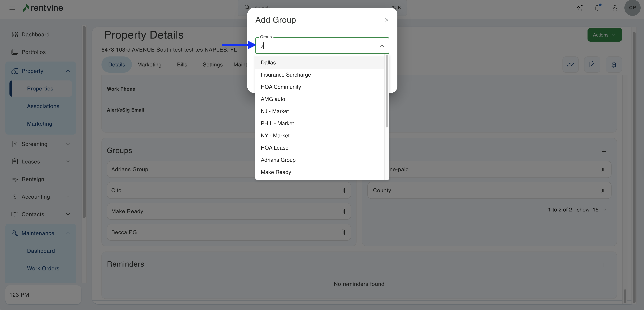The height and width of the screenshot is (310, 644).
Task: Select HOA Community from the list
Action: coord(281,87)
